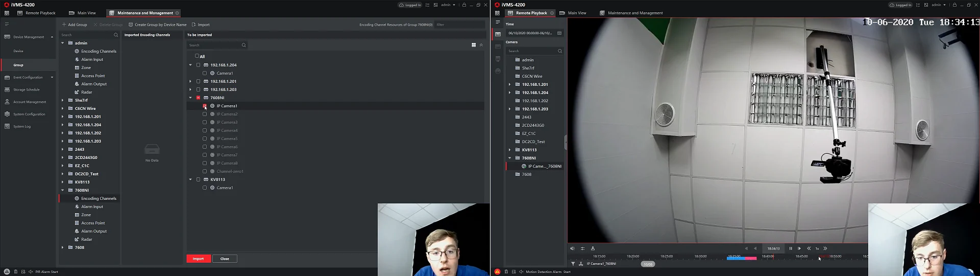This screenshot has width=980, height=276.
Task: Click search icon in To be Imported search
Action: 243,45
